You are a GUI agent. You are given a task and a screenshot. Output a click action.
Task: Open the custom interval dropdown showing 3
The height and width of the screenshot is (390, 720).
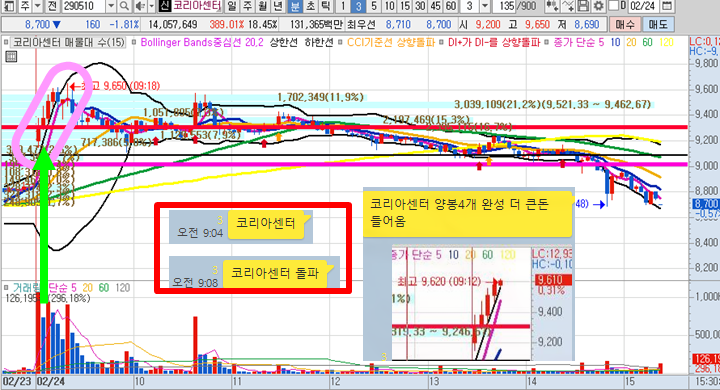tap(485, 6)
